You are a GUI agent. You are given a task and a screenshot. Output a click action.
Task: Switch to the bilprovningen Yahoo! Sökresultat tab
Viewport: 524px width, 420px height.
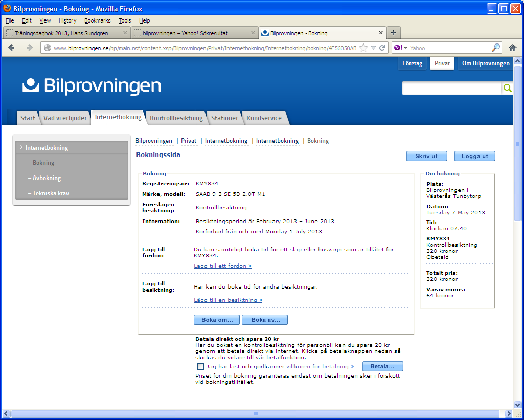(x=194, y=33)
